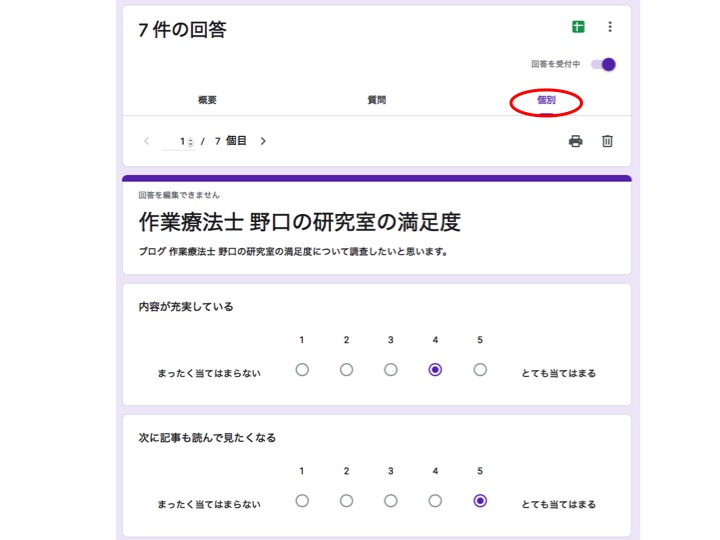Select rating 3 for 内容が充実している
Screen dimensions: 720x540
pos(391,370)
